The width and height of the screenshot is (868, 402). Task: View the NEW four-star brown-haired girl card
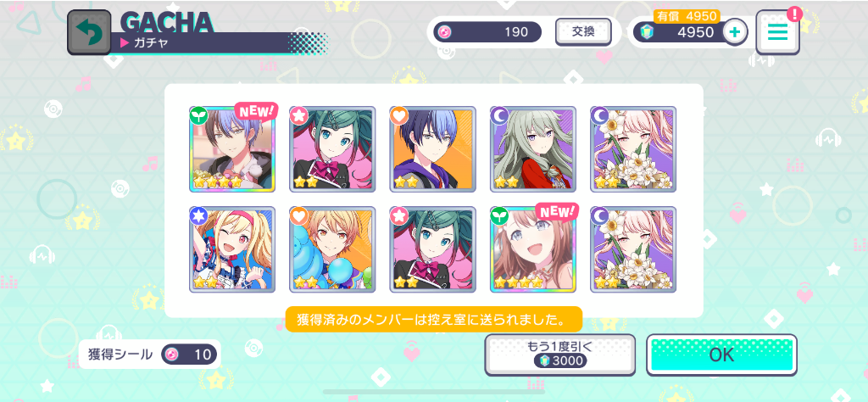point(532,249)
